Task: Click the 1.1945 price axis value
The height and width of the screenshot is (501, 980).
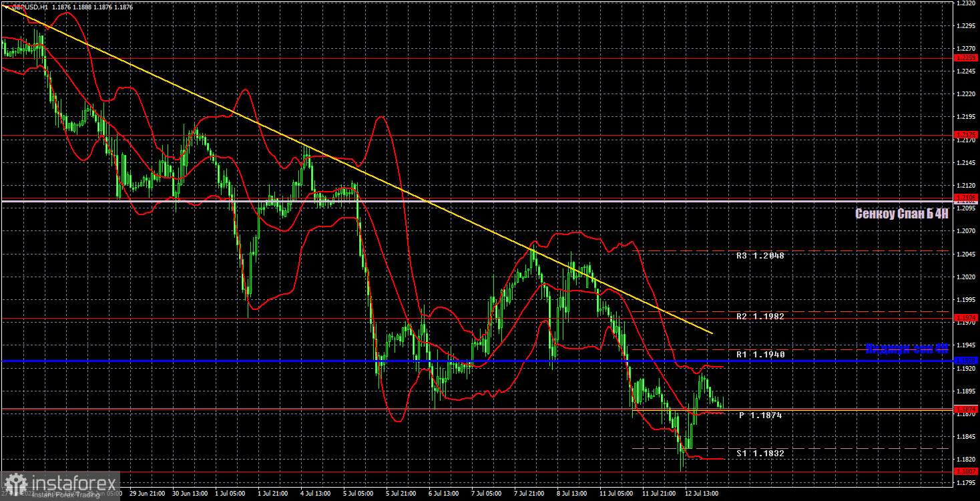Action: 966,345
